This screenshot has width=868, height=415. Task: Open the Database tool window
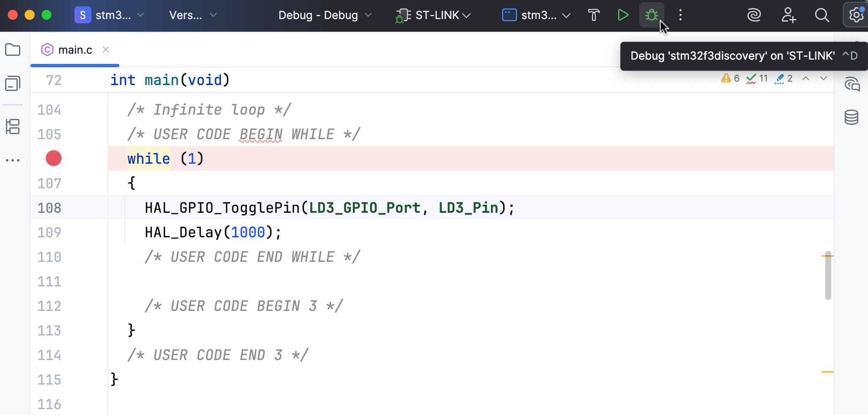point(851,117)
